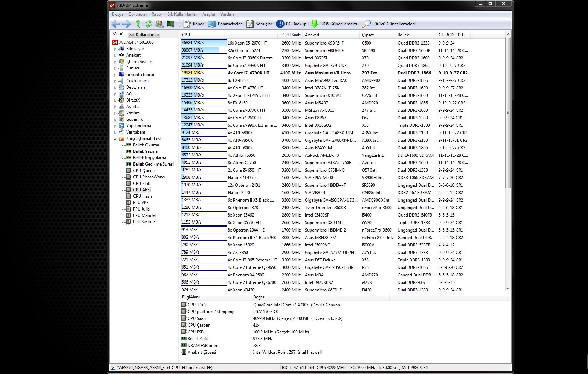Click the CL-RCD-RP-R column header
The height and width of the screenshot is (374, 588).
tap(453, 35)
